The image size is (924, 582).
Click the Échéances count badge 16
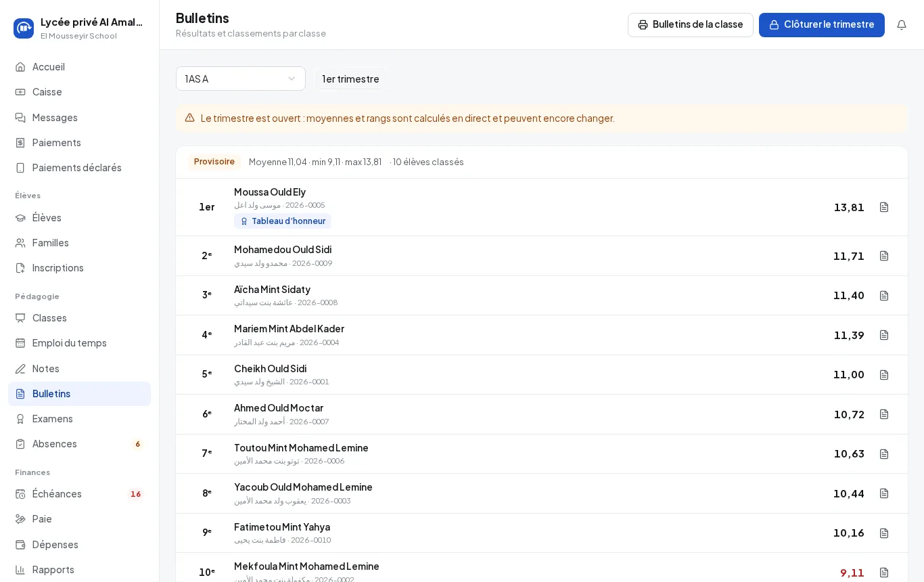[x=136, y=494]
